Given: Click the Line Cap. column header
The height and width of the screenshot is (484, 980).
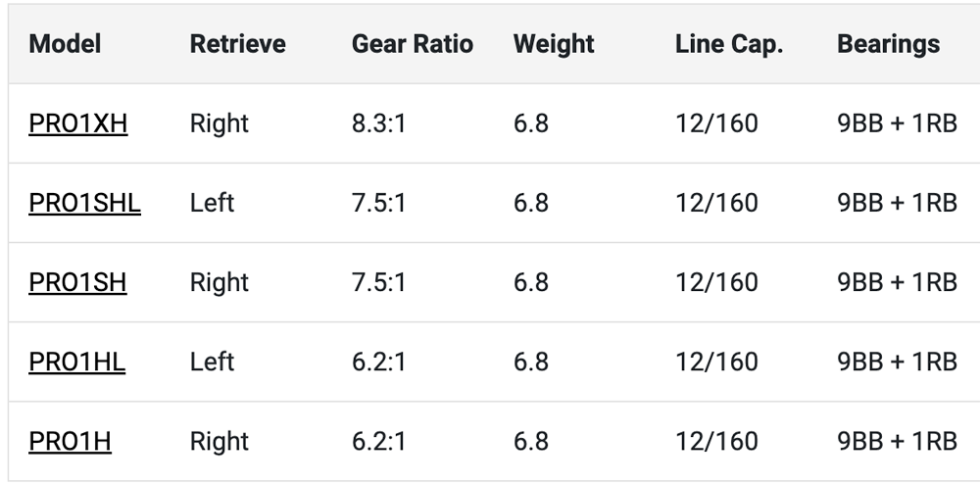Looking at the screenshot, I should pos(729,44).
